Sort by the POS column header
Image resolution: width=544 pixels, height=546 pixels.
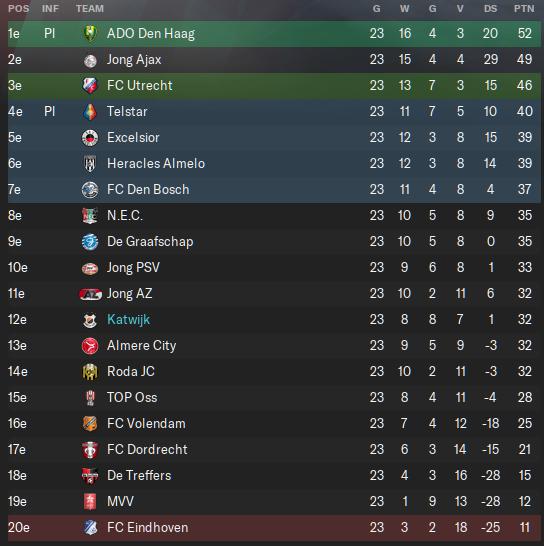point(18,9)
